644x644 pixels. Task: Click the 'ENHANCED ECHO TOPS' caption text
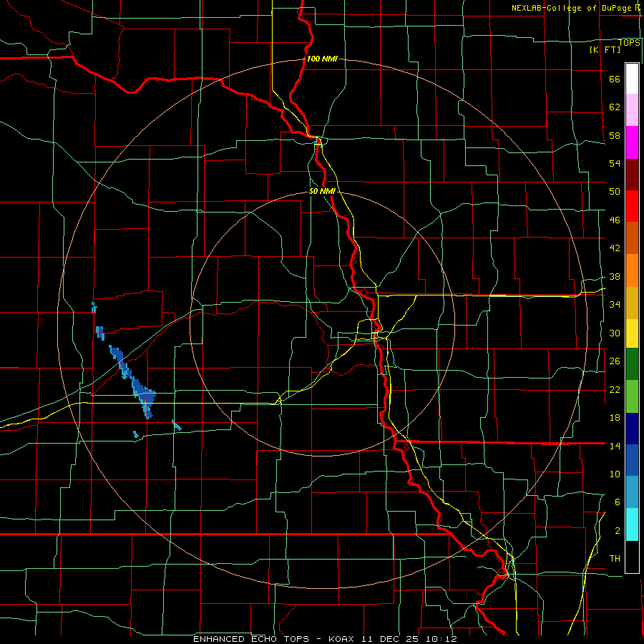pos(251,639)
